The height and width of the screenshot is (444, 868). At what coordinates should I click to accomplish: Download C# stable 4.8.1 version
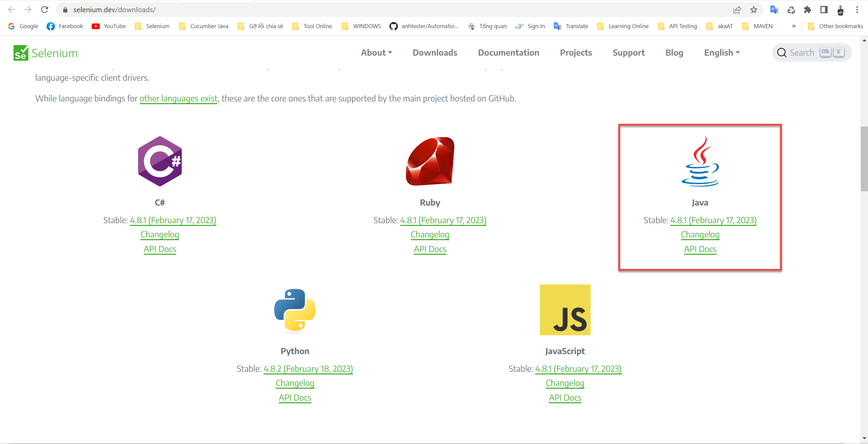(x=173, y=220)
